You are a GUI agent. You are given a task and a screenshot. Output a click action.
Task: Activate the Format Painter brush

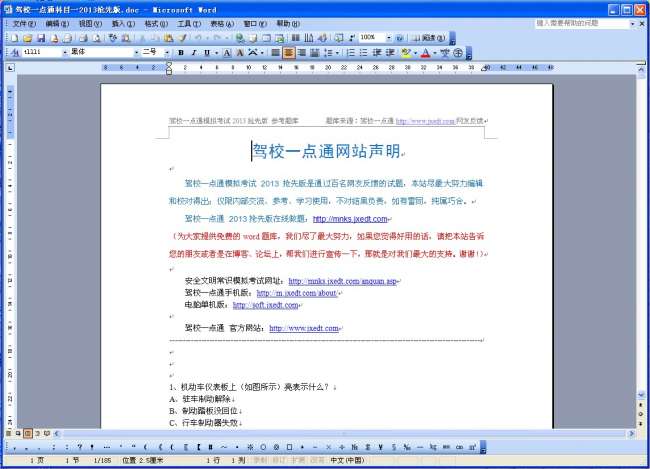pos(182,38)
